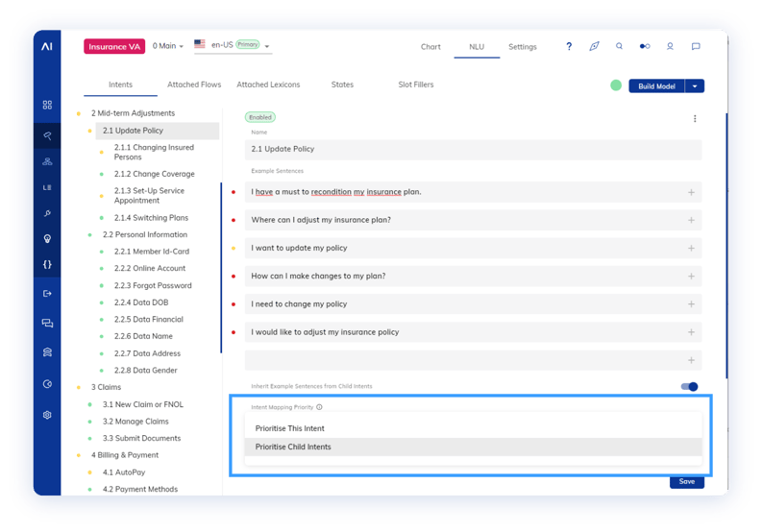This screenshot has width=762, height=532.
Task: Click the Insurance VA project badge
Action: click(114, 47)
